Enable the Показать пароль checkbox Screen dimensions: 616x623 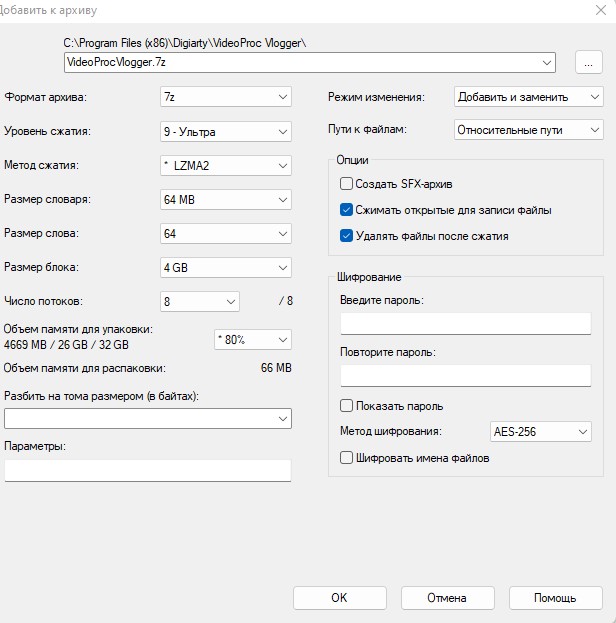click(x=347, y=406)
